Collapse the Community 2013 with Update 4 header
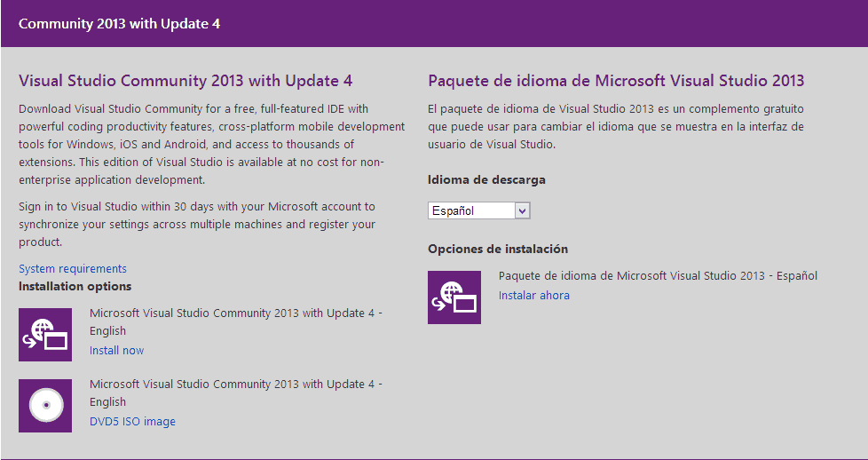The height and width of the screenshot is (460, 868). coord(434,24)
